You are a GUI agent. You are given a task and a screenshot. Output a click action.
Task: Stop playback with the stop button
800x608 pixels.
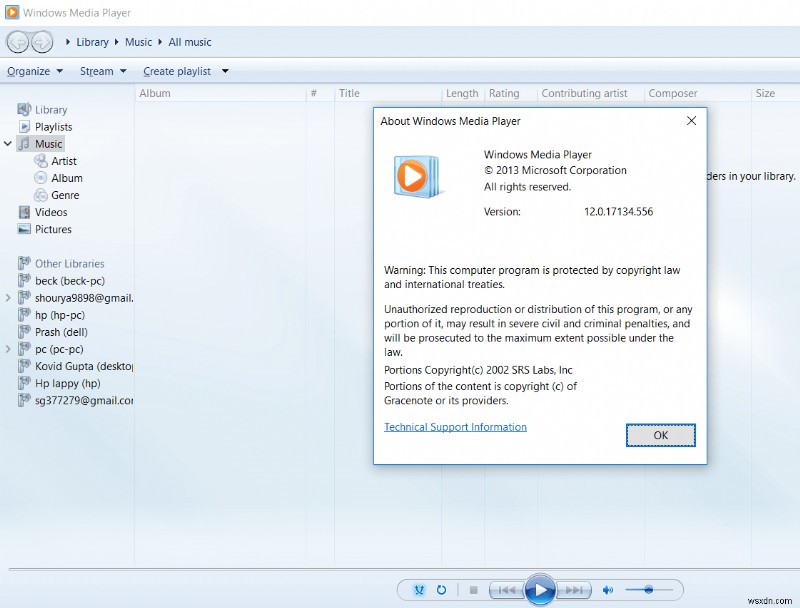[x=472, y=590]
